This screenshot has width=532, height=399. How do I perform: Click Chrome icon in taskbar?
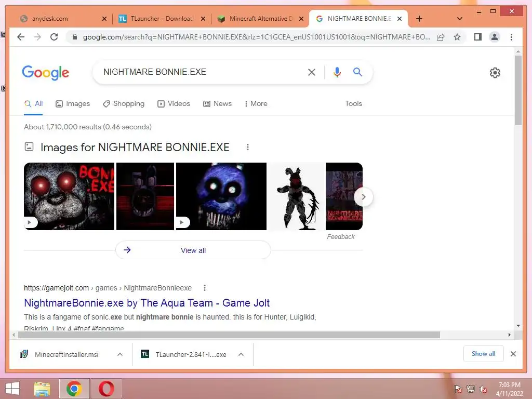click(74, 389)
